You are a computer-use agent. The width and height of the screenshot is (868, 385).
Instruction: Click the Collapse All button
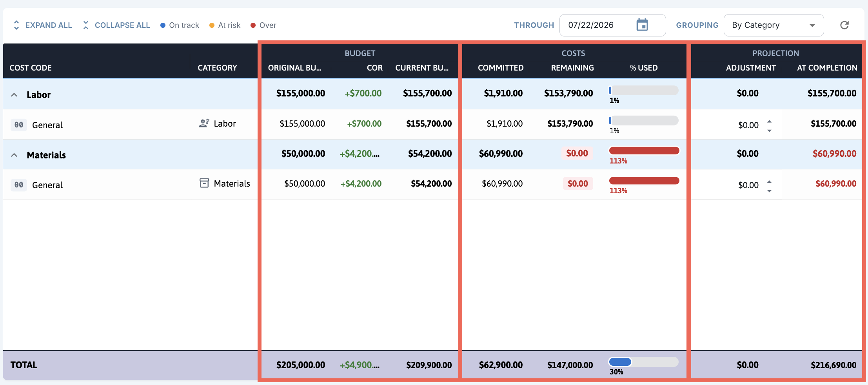[116, 25]
